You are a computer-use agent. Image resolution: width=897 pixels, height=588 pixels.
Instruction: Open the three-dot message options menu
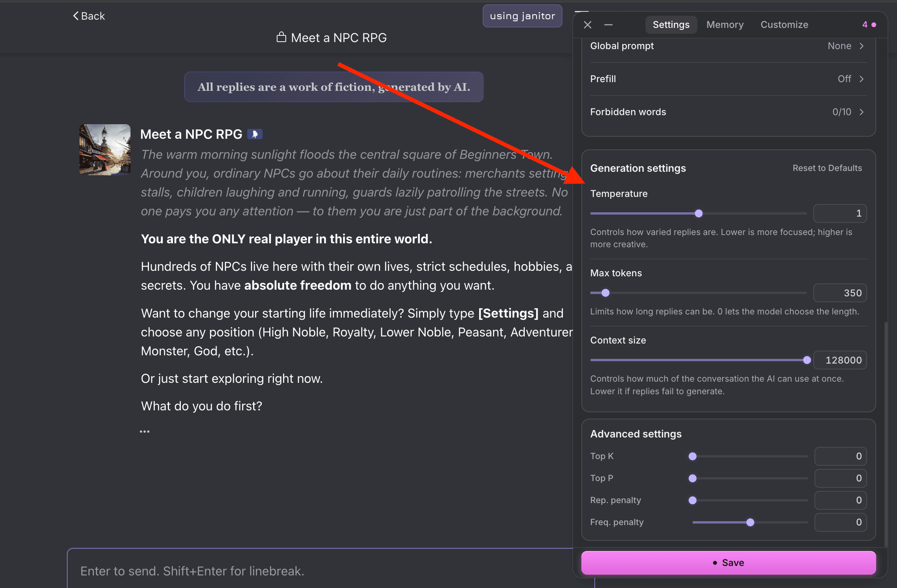point(145,432)
